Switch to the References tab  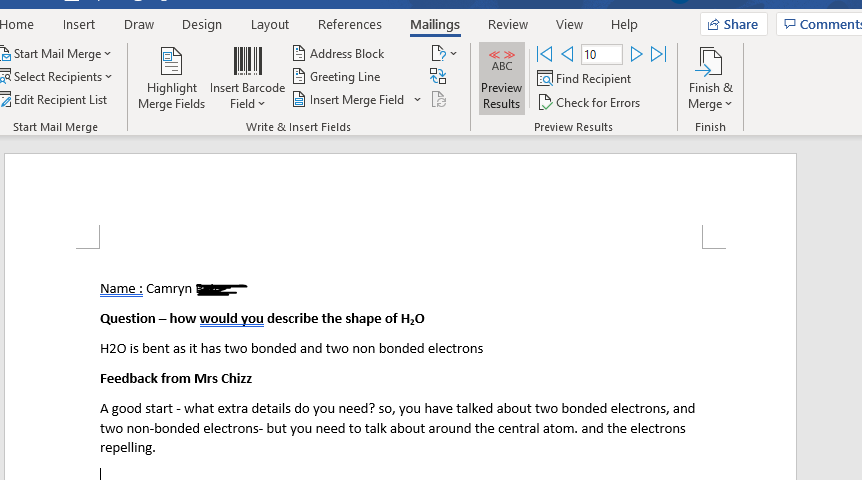coord(349,24)
